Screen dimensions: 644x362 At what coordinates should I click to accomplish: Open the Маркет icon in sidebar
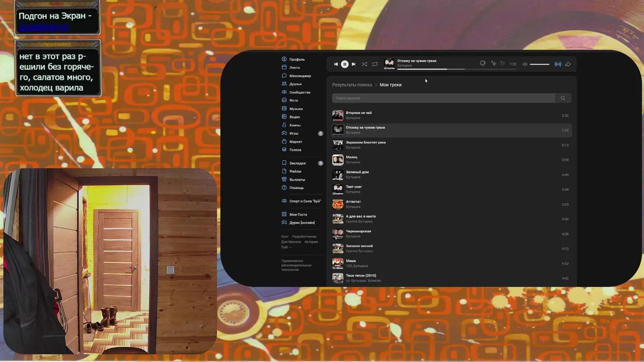tap(284, 142)
